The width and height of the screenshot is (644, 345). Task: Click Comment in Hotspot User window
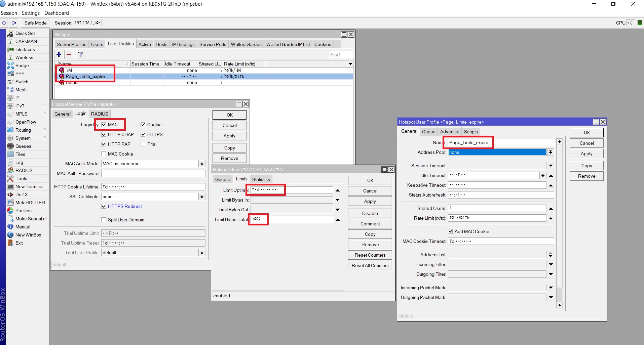point(370,224)
